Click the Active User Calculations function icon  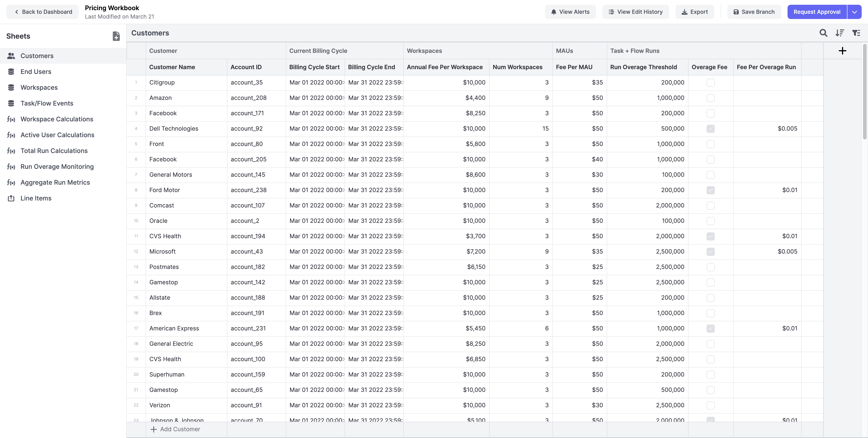point(11,135)
